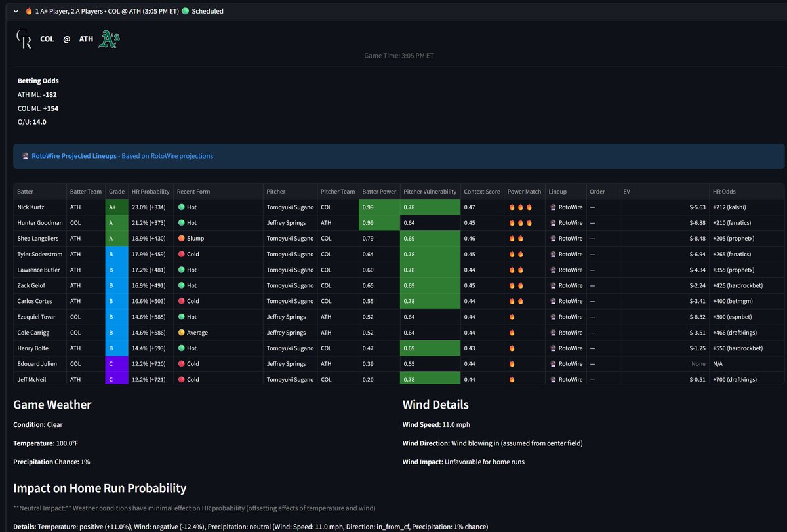Click Lawrence Butler green Hot indicator
Viewport: 787px width, 532px height.
click(x=180, y=270)
